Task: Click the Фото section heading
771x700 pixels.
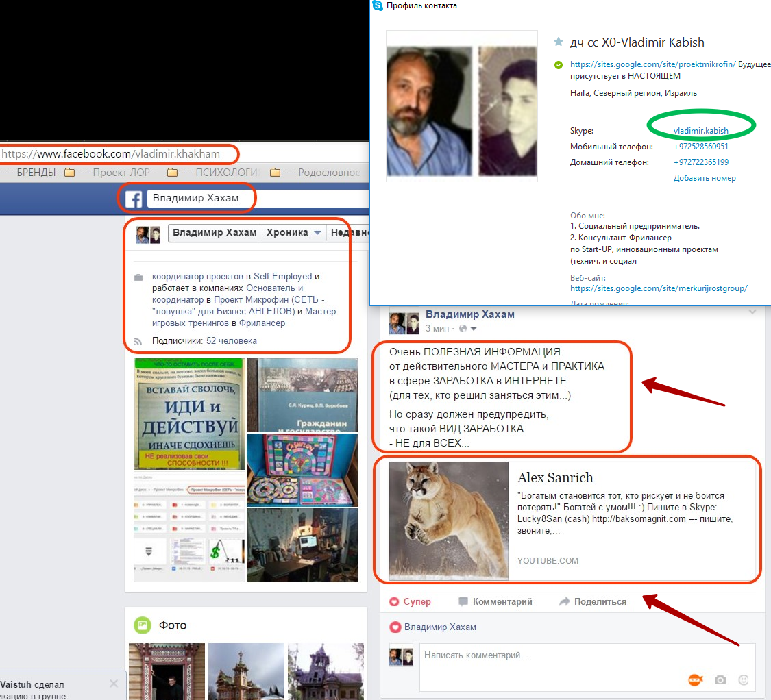Action: [173, 625]
